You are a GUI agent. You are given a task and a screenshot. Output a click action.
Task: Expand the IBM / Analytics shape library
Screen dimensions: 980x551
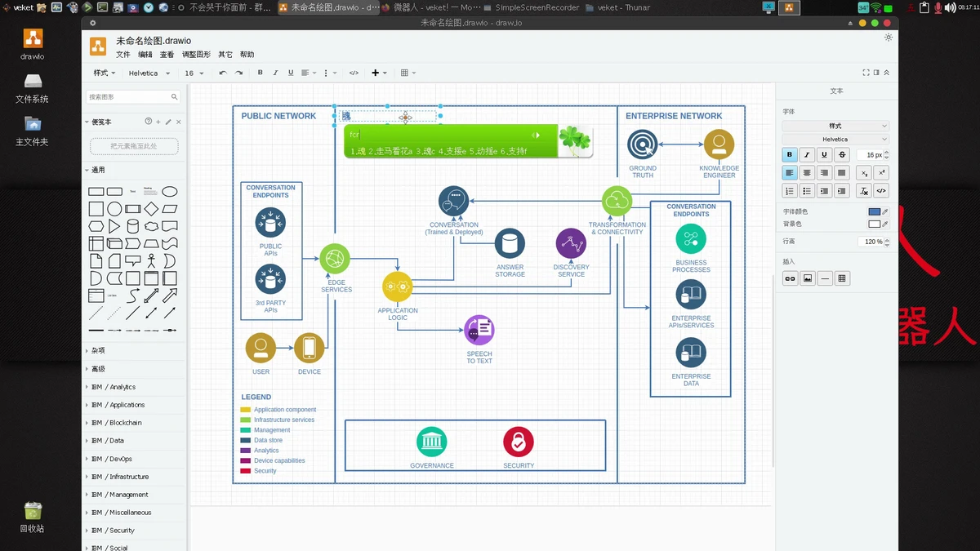[x=113, y=387]
